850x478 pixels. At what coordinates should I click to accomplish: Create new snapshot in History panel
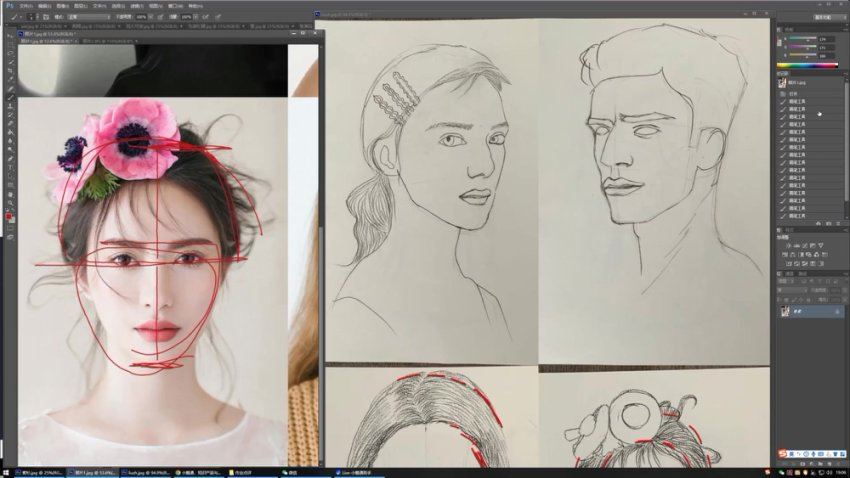tap(828, 223)
